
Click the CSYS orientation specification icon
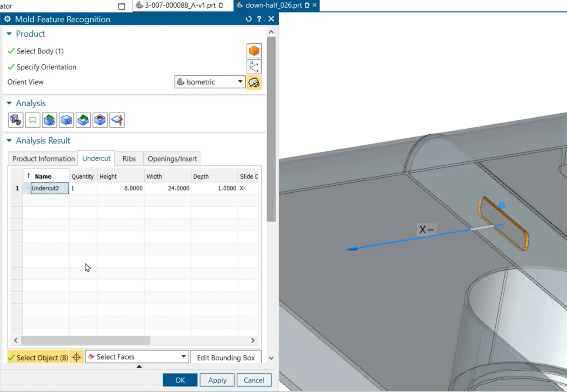pos(254,66)
